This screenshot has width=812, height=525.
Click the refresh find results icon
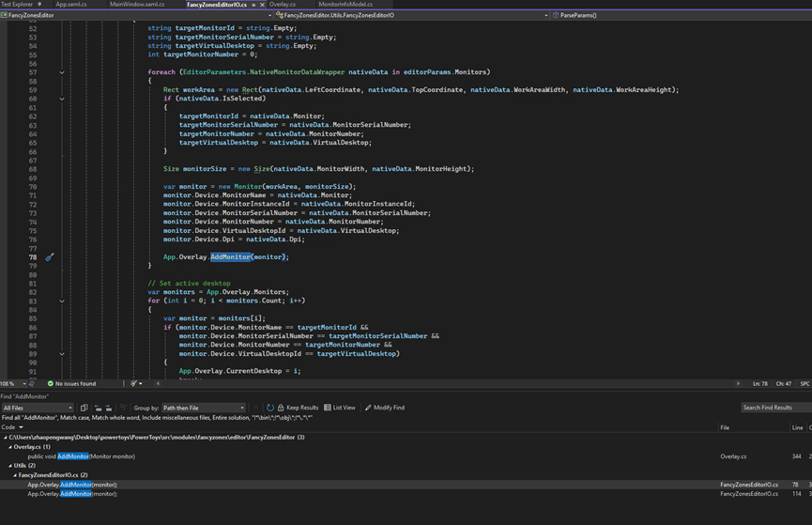point(269,408)
